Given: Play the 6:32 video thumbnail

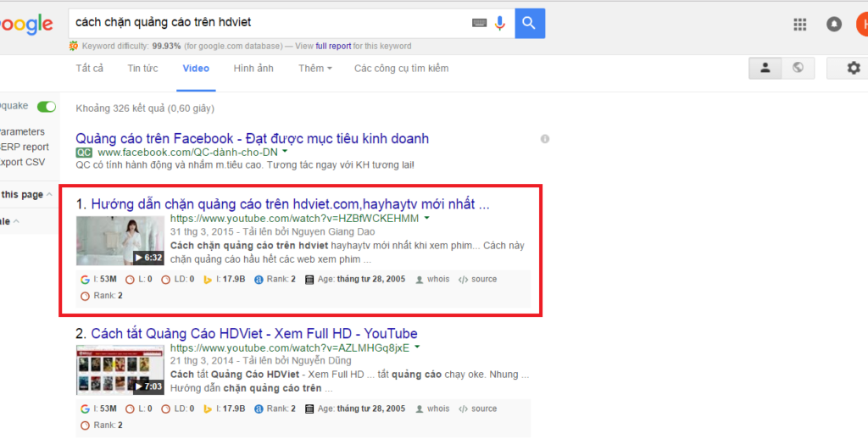Looking at the screenshot, I should point(120,241).
